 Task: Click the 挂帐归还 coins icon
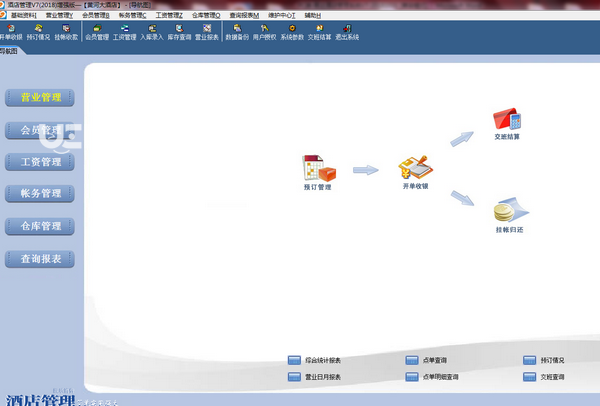[x=510, y=215]
